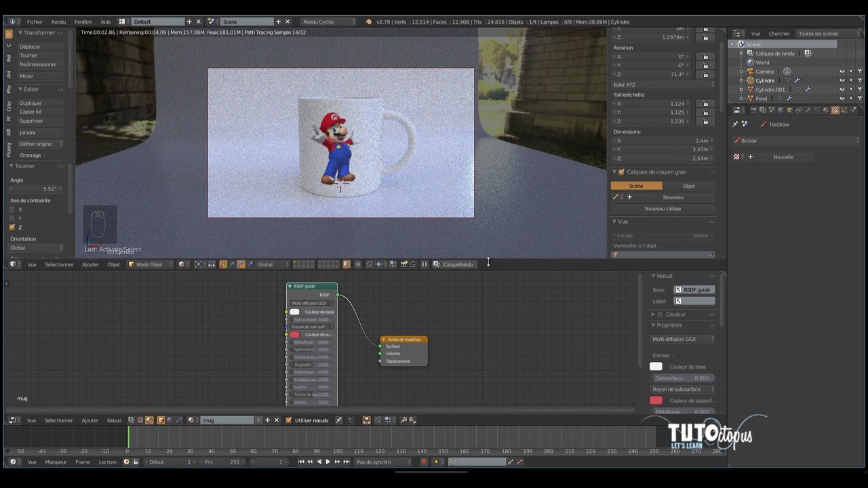Open the Rendu Cycles engine dropdown

click(328, 22)
